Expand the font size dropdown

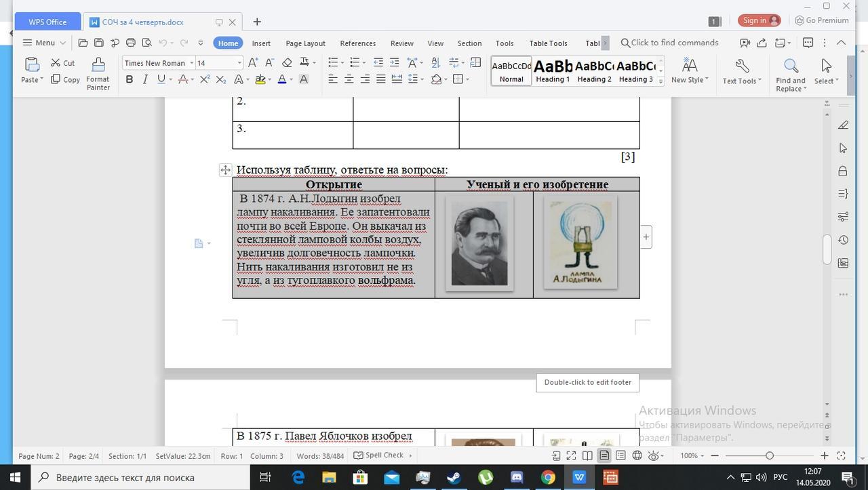pos(239,63)
